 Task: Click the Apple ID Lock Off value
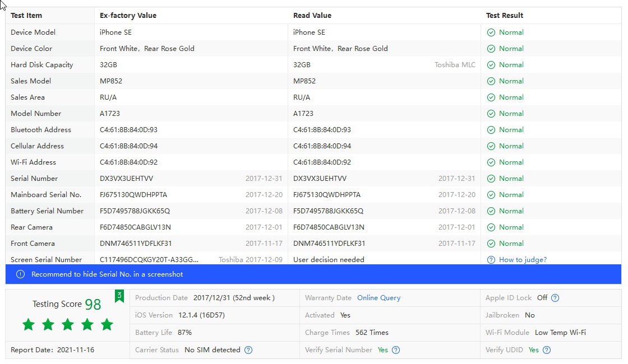click(x=542, y=297)
